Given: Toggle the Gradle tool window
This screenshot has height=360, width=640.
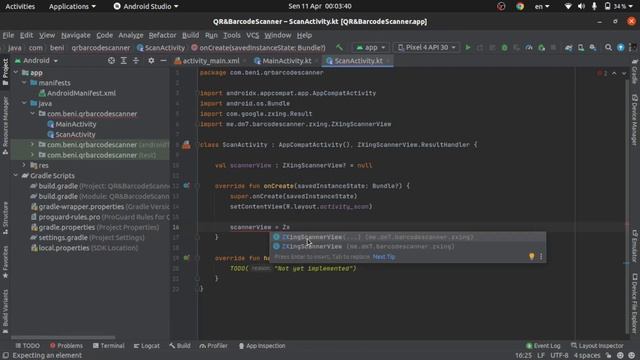Looking at the screenshot, I should pos(634,71).
